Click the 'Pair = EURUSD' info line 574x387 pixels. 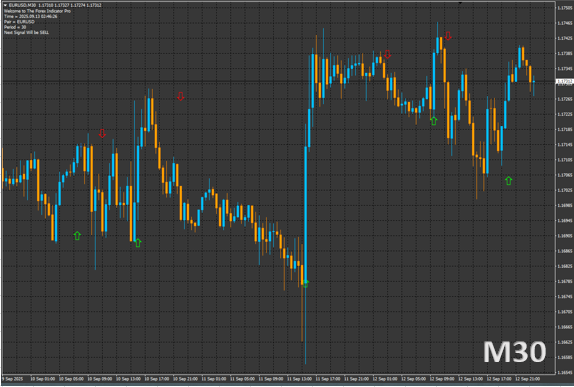point(19,22)
